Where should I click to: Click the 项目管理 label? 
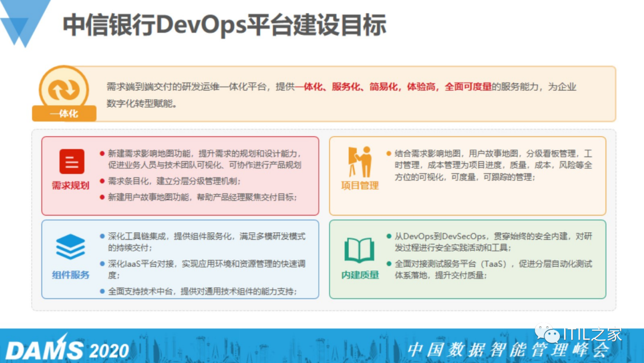tap(360, 186)
